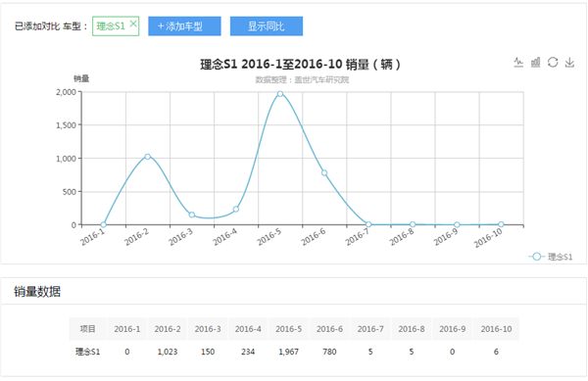Screen dimensions: 588x381
Task: Click table cell value 1,967
Action: 288,352
